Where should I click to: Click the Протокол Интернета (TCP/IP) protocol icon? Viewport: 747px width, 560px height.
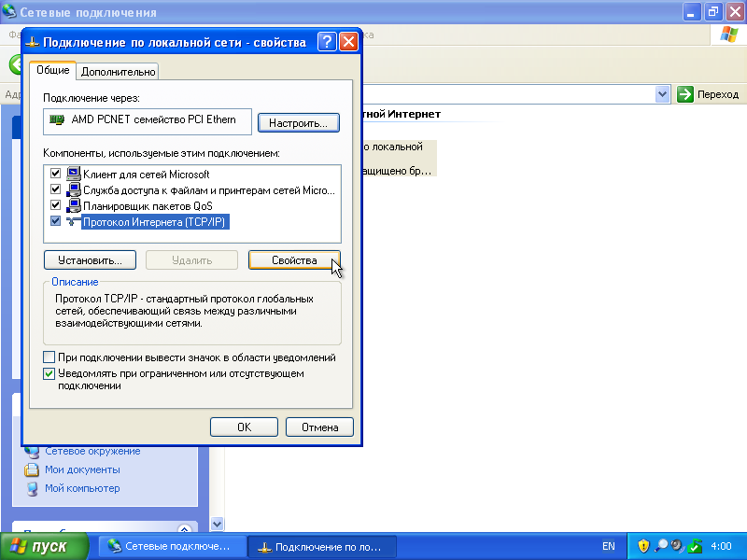(x=74, y=221)
